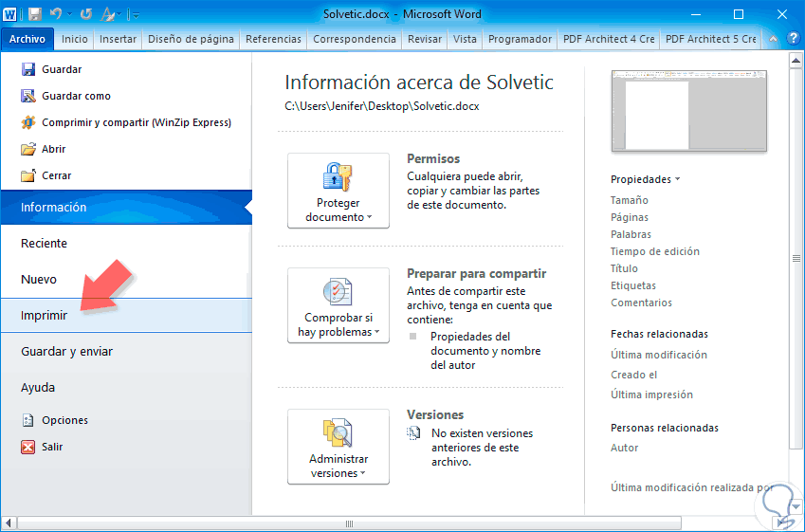Image resolution: width=805 pixels, height=532 pixels.
Task: Click the Opciones document icon
Action: pyautogui.click(x=27, y=420)
